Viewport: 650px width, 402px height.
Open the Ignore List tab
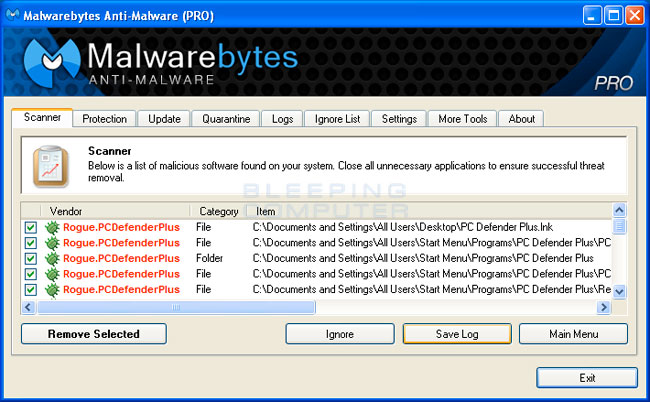[337, 119]
